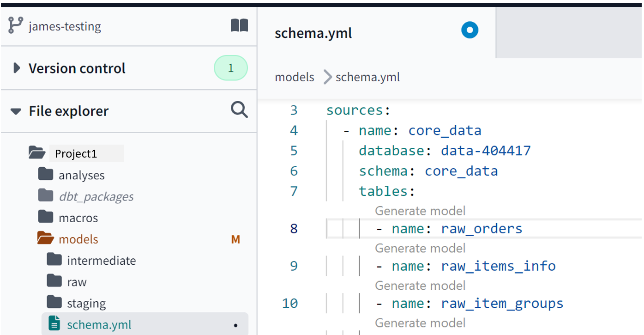Viewport: 644px width, 335px height.
Task: Collapse the File explorer section
Action: pyautogui.click(x=16, y=111)
